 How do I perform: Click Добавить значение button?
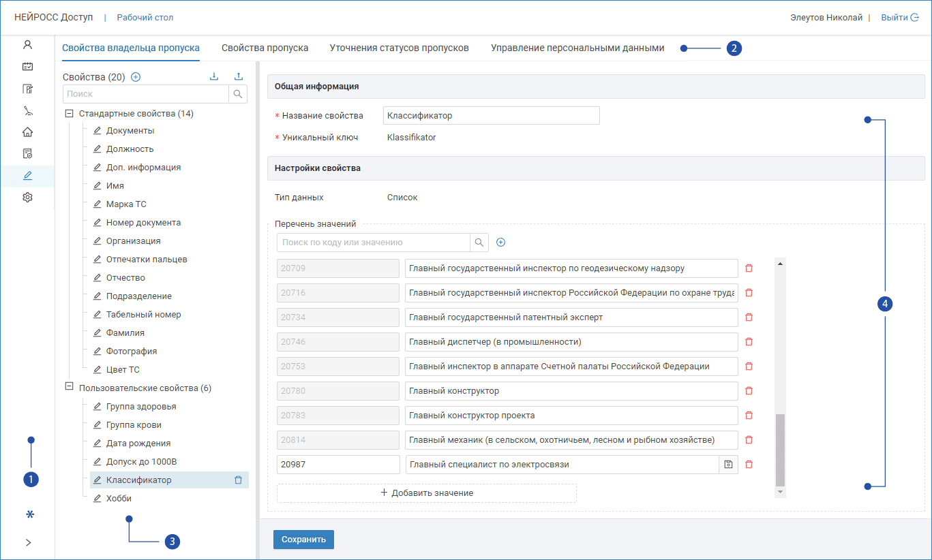point(427,493)
